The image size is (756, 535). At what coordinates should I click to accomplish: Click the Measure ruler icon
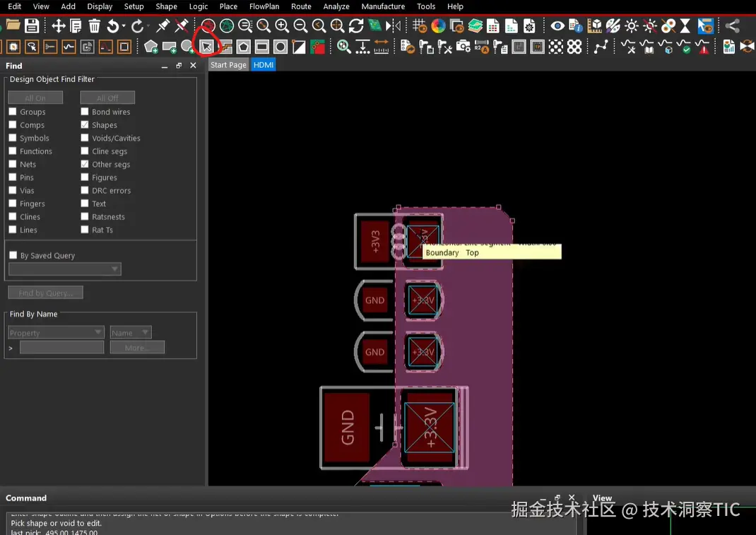[x=381, y=47]
